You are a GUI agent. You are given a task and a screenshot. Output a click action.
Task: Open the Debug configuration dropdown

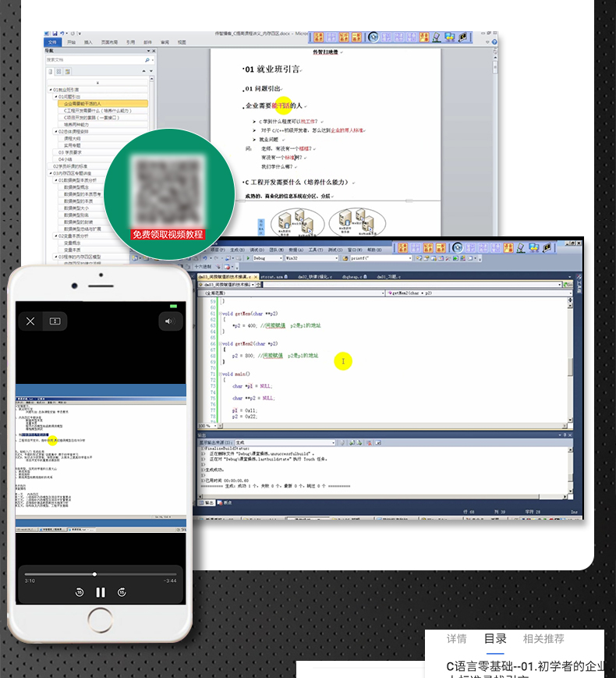coord(267,258)
